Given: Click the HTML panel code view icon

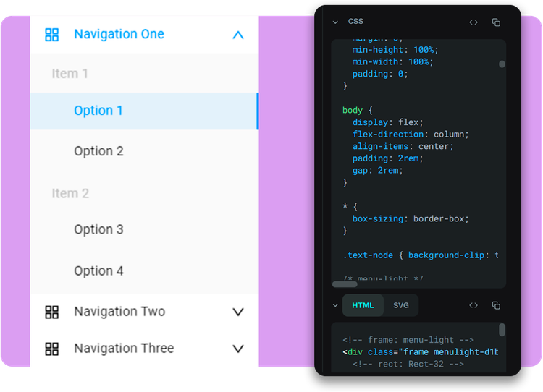Looking at the screenshot, I should (473, 305).
